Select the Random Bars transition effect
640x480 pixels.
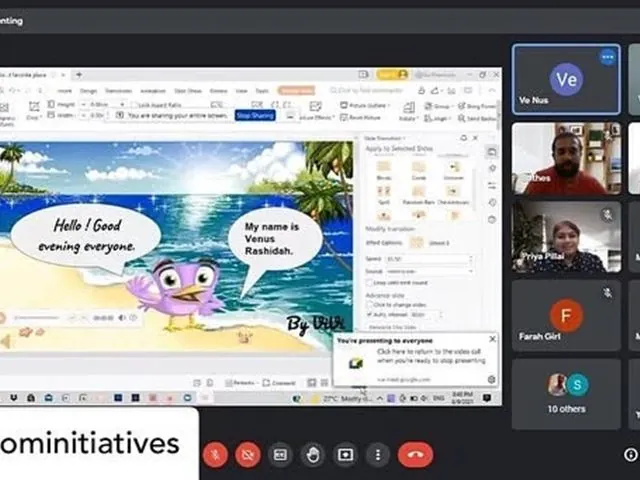coord(418,195)
